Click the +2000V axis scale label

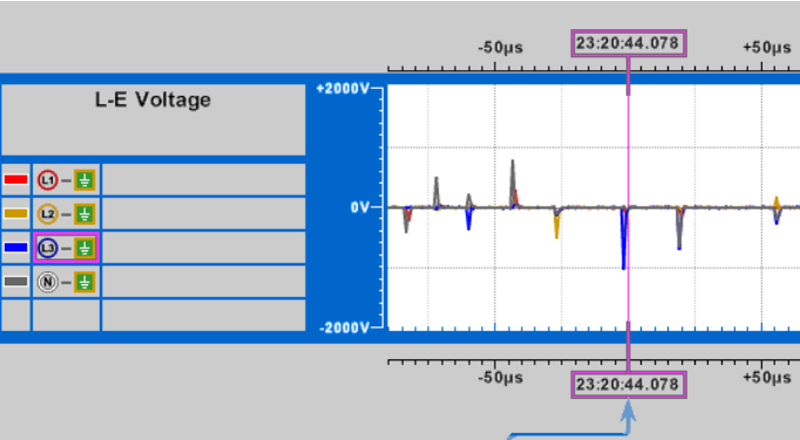tap(342, 89)
